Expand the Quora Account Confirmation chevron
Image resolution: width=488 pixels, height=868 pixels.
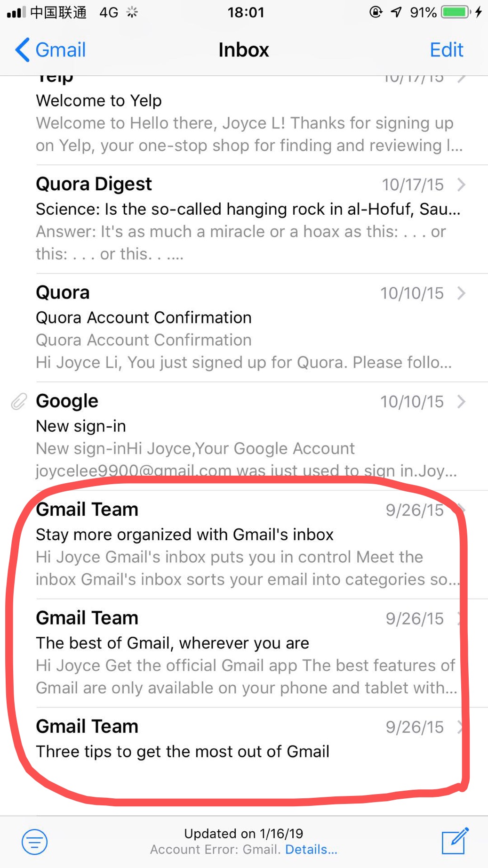click(461, 293)
